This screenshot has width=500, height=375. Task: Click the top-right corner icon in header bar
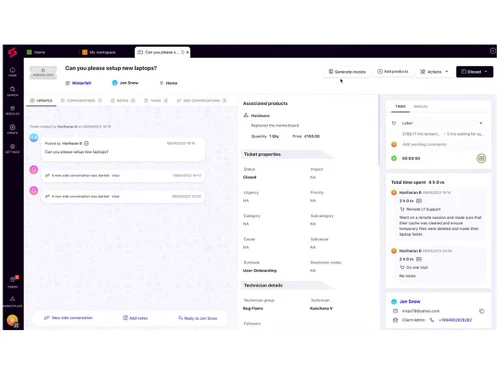point(493,51)
